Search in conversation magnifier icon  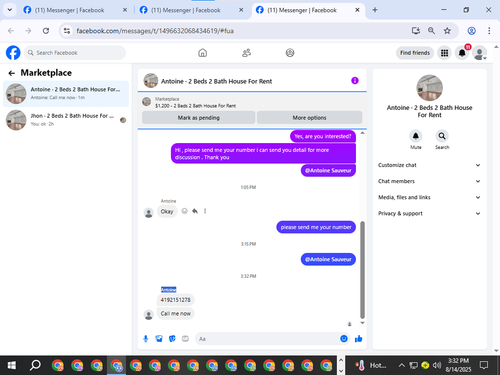click(442, 136)
